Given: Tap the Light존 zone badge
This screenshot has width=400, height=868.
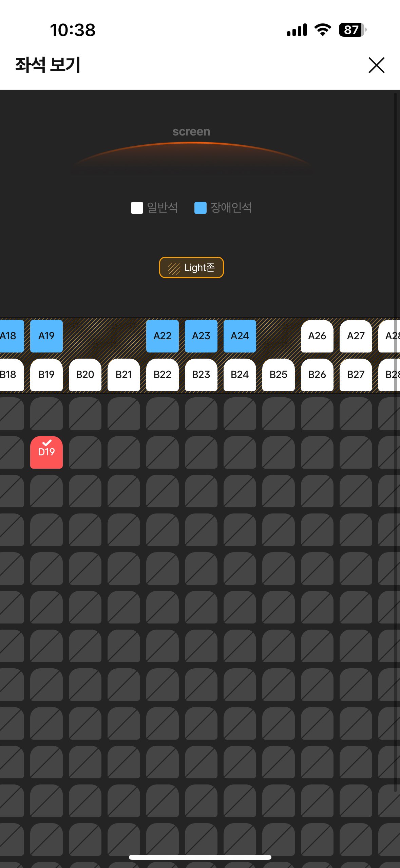Looking at the screenshot, I should coord(191,268).
